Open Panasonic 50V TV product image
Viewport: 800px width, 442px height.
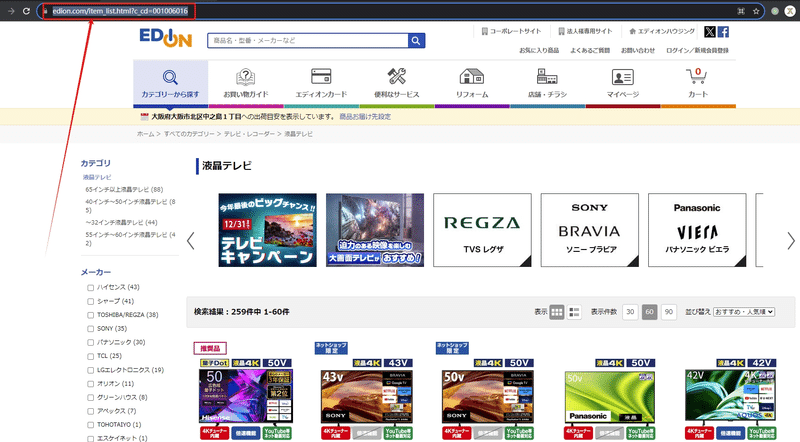(x=609, y=397)
